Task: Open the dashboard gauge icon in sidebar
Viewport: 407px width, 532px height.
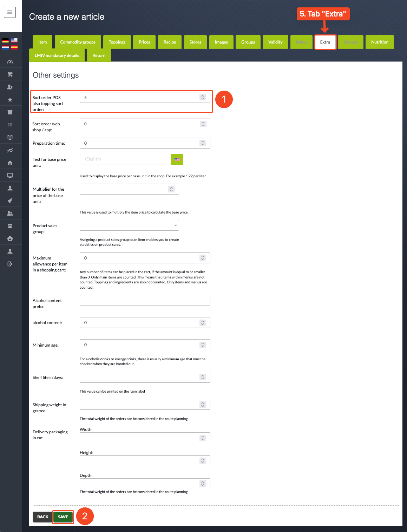Action: [x=10, y=62]
